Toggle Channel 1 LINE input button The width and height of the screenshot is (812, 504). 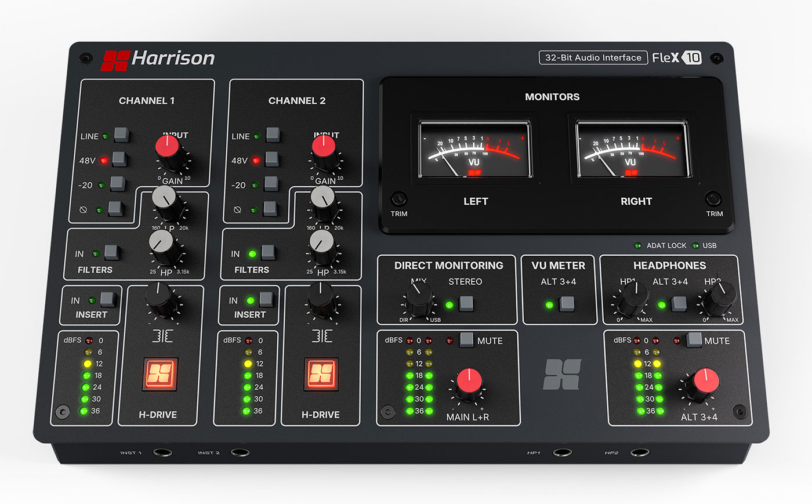pyautogui.click(x=121, y=135)
